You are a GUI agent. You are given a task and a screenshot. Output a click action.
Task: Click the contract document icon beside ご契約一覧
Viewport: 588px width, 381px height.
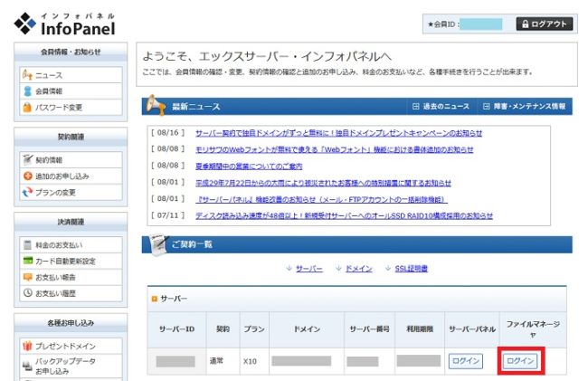point(159,245)
